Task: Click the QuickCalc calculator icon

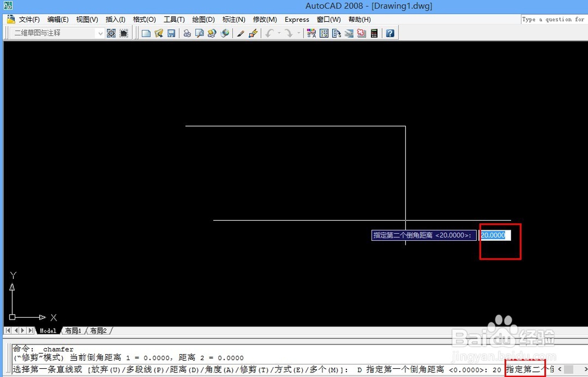Action: (x=374, y=33)
